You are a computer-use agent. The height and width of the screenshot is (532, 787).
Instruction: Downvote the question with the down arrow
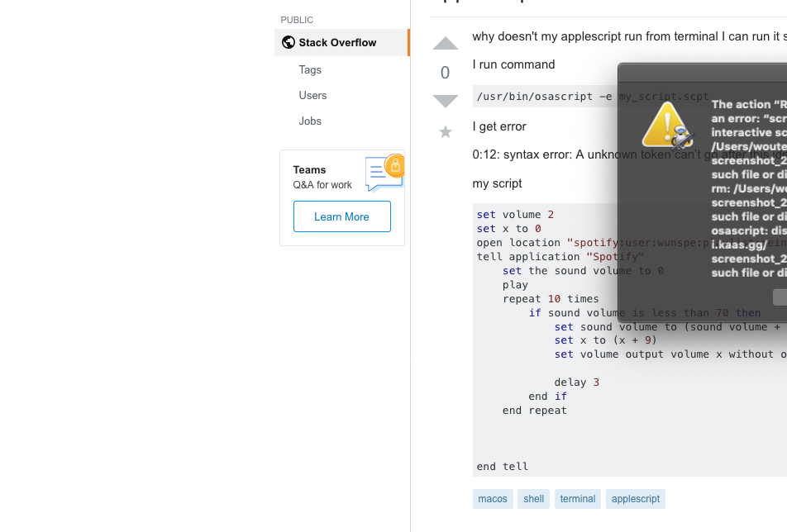445,101
